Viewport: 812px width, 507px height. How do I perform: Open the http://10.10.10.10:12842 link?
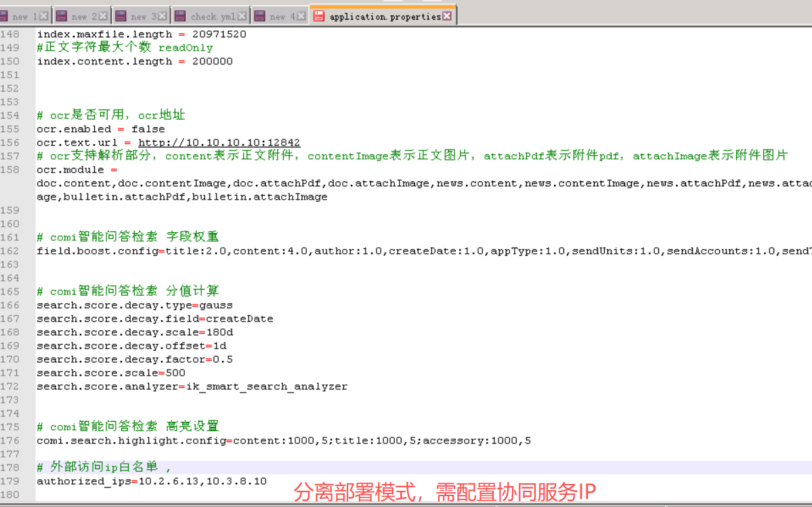(219, 142)
